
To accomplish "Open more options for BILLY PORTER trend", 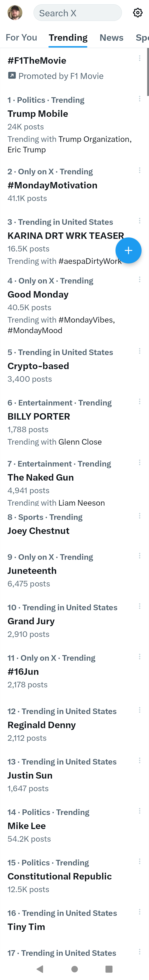I will (x=139, y=401).
